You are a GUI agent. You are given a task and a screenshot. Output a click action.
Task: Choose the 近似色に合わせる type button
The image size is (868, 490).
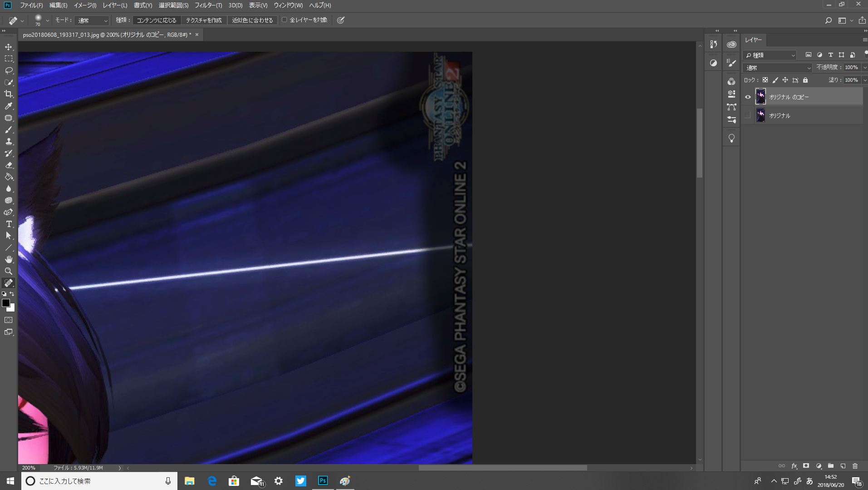click(x=252, y=20)
